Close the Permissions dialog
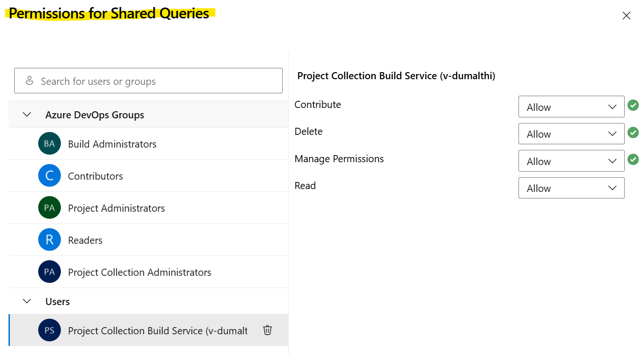 (x=627, y=16)
